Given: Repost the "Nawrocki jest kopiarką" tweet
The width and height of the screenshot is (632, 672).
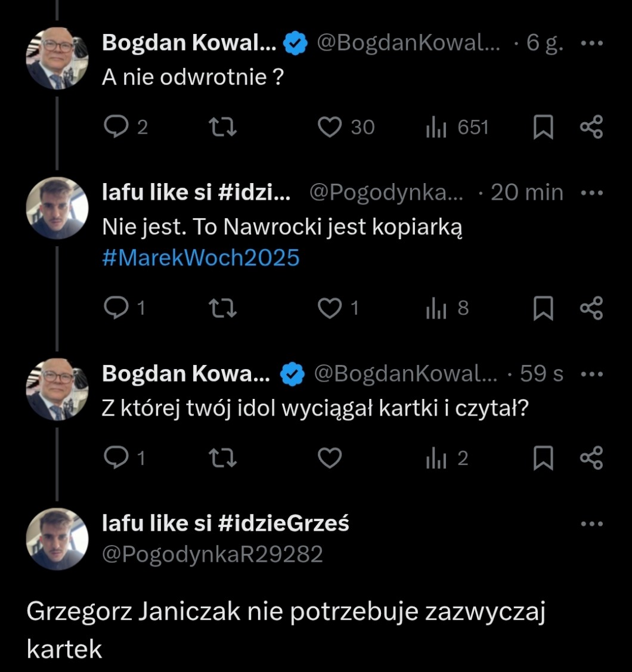Looking at the screenshot, I should tap(224, 308).
